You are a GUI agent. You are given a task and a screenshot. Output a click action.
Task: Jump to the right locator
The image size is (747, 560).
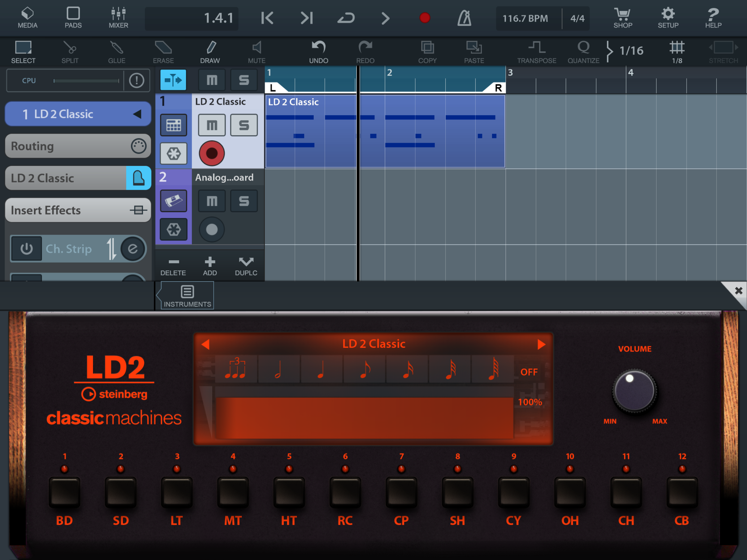[307, 18]
